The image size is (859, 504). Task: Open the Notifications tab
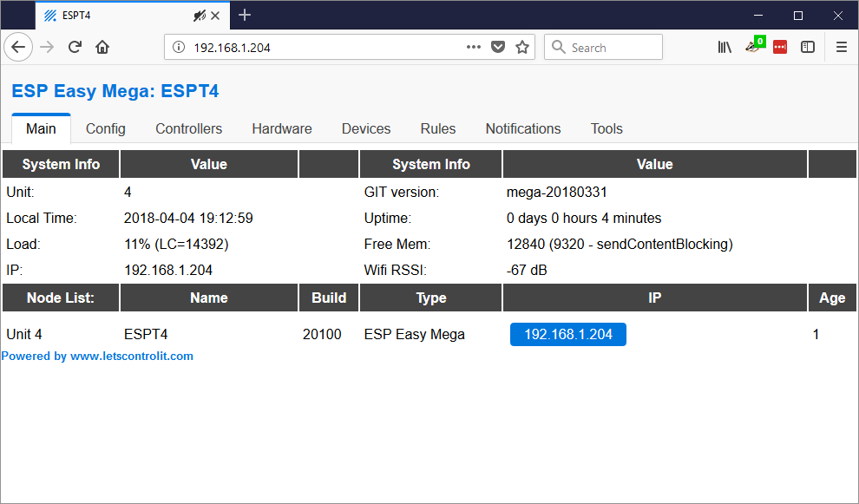click(x=523, y=128)
